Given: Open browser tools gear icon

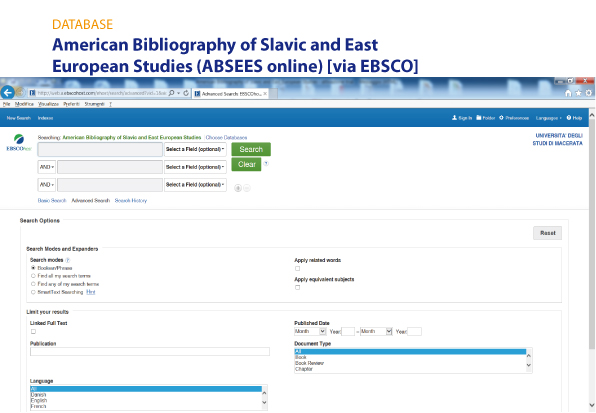Looking at the screenshot, I should 588,93.
